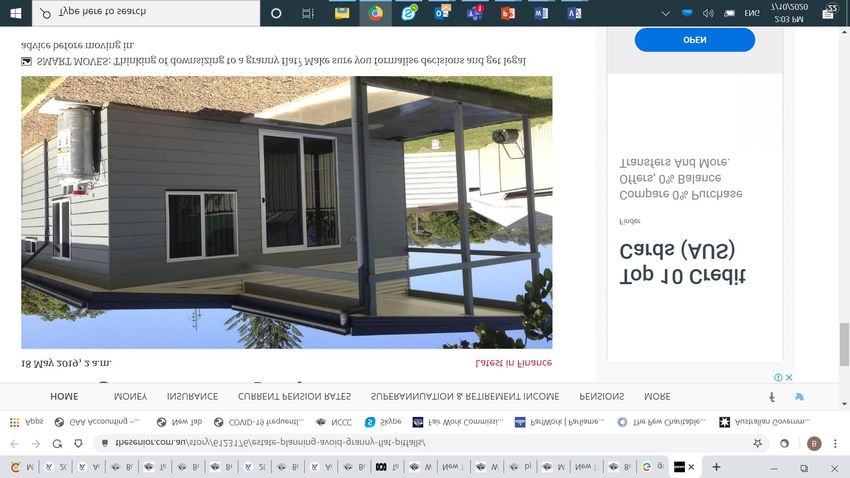Viewport: 850px width, 478px height.
Task: Open a new tab with plus button
Action: click(x=716, y=467)
